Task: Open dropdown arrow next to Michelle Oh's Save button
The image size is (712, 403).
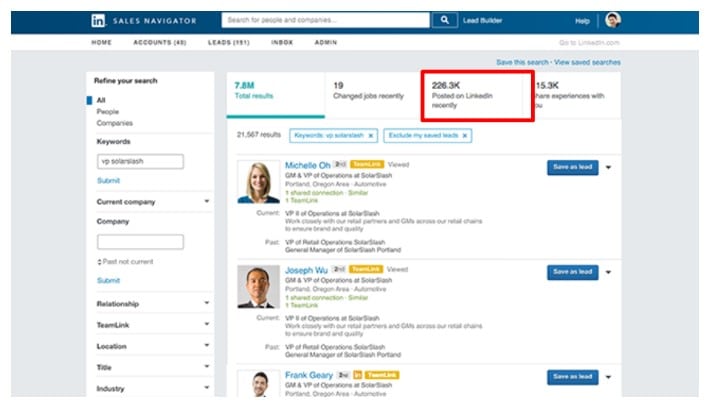Action: 609,168
